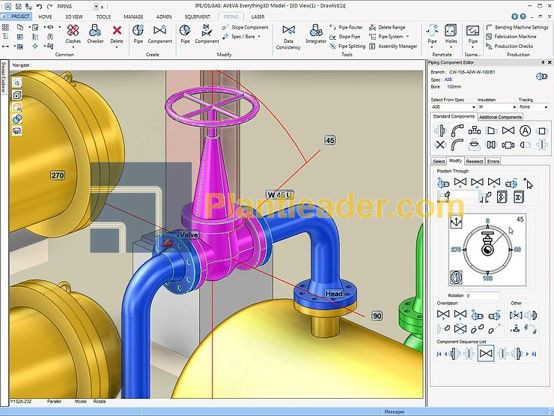Screen dimensions: 554x416
Task: Open the Additional Components tab
Action: point(500,117)
